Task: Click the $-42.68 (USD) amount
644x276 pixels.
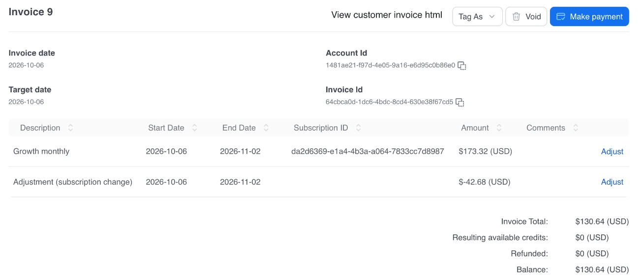Action: click(x=484, y=182)
